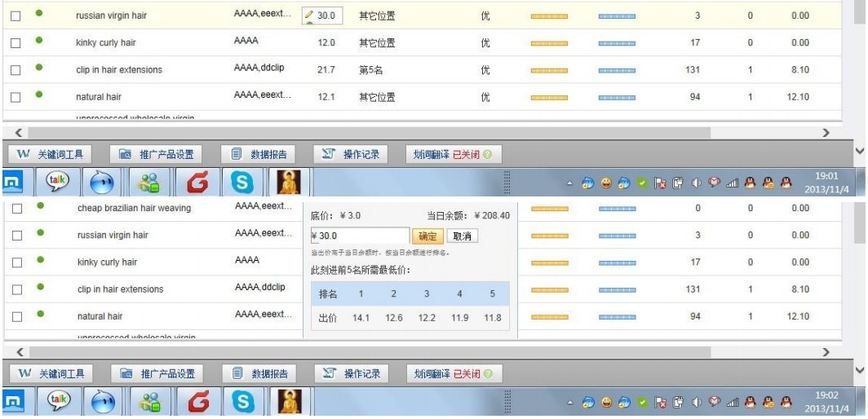
Task: Check russian virgin hair row in lower screenshot
Action: (x=17, y=236)
